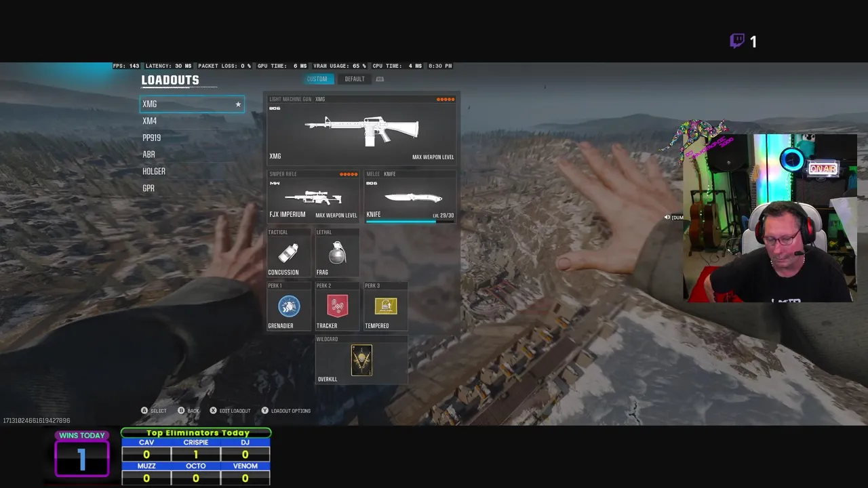Image resolution: width=868 pixels, height=488 pixels.
Task: Click the LOADOUTS heading
Action: coord(170,80)
